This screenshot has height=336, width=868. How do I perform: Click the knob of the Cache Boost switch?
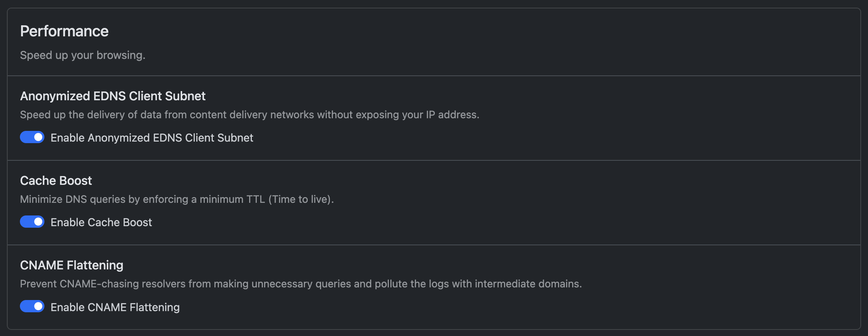coord(38,222)
